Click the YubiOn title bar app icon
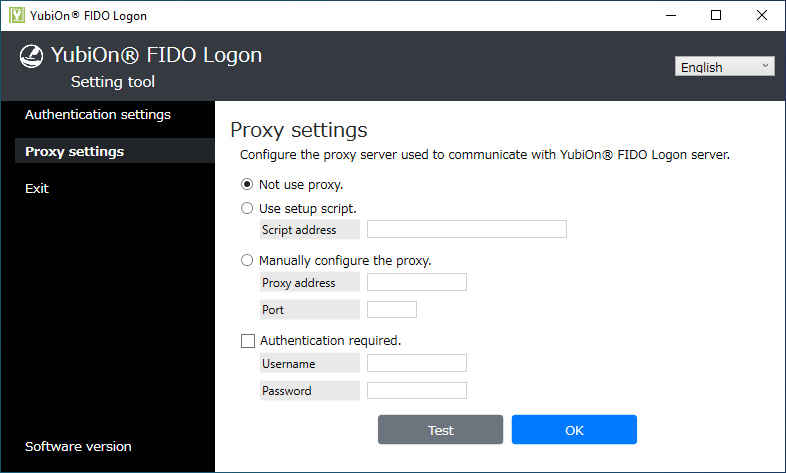This screenshot has width=786, height=473. (15, 15)
